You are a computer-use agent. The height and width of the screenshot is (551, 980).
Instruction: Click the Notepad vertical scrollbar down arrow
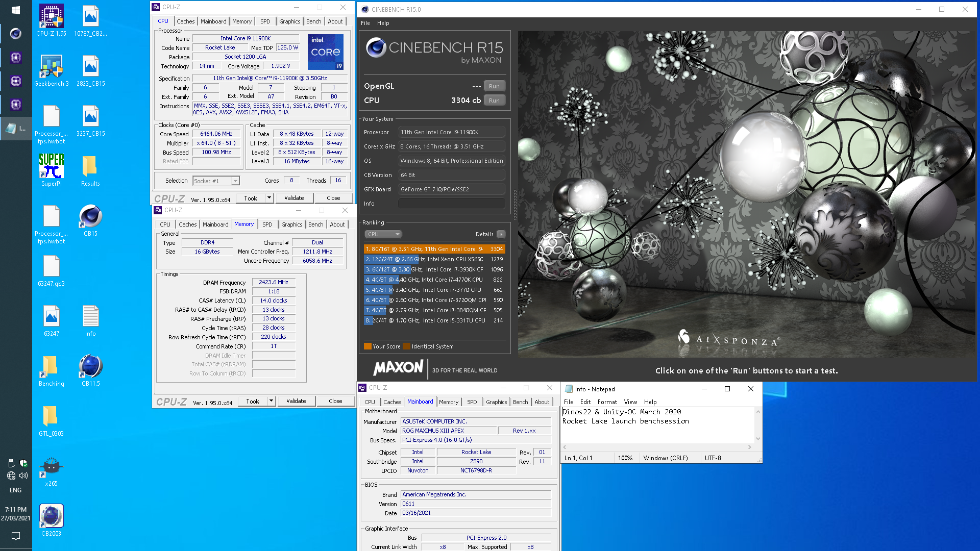[758, 439]
